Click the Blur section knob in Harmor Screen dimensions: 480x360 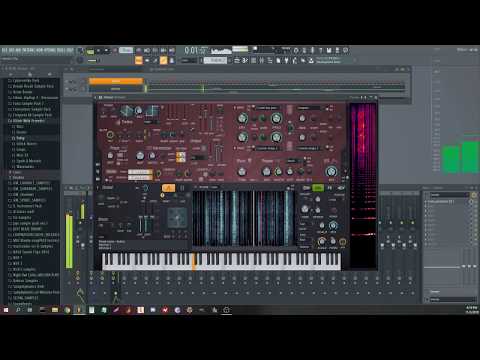point(241,172)
